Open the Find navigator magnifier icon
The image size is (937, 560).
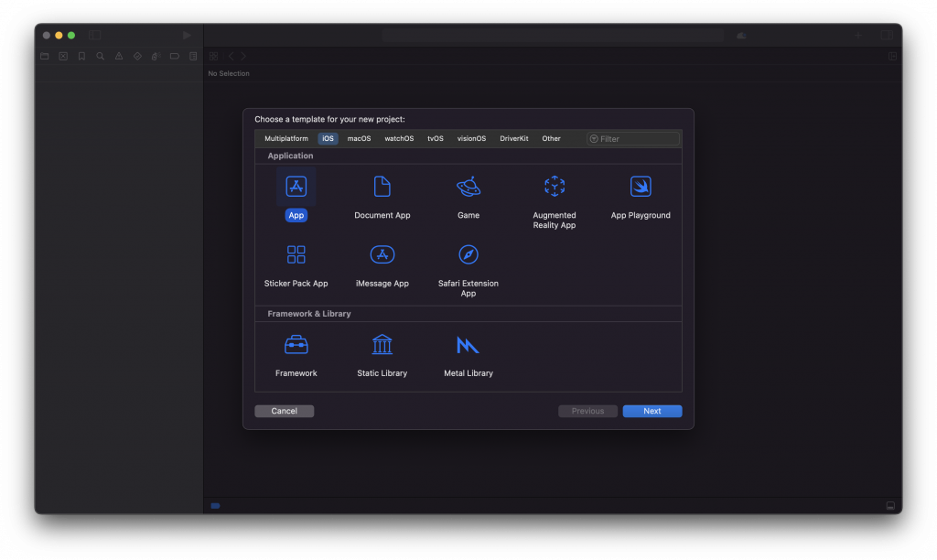point(101,56)
